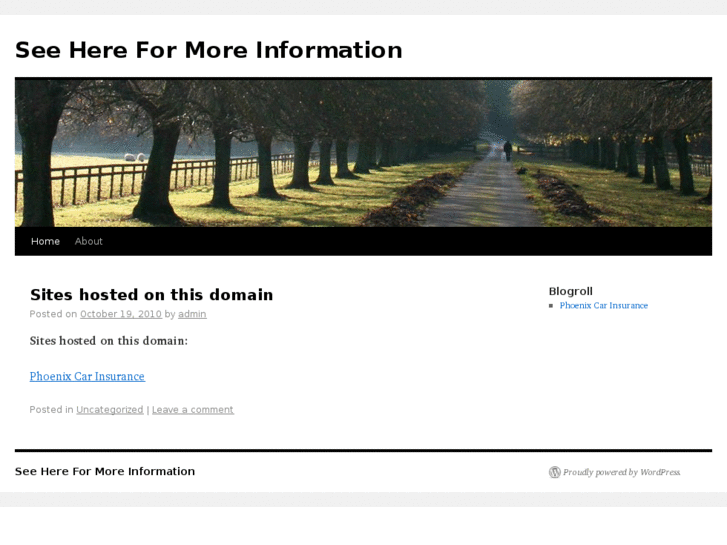The height and width of the screenshot is (545, 727).
Task: Click the footer See Here For More Information link
Action: (x=105, y=471)
